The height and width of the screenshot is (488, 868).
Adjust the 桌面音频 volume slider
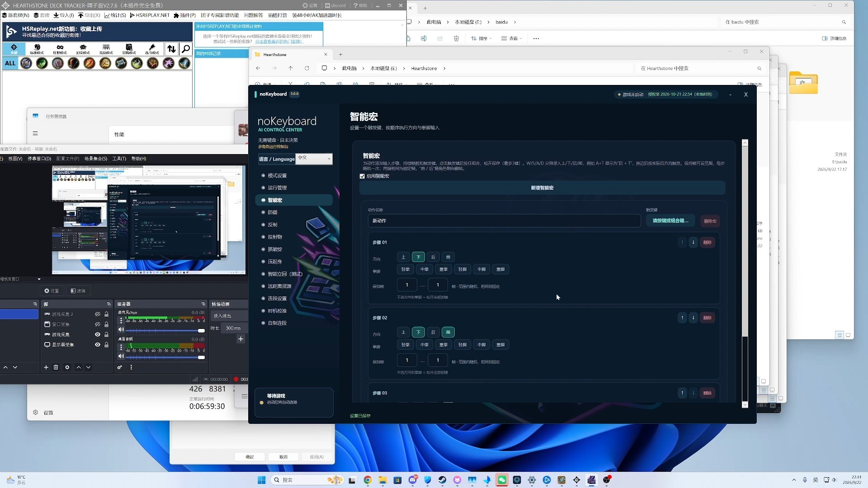[x=164, y=357]
